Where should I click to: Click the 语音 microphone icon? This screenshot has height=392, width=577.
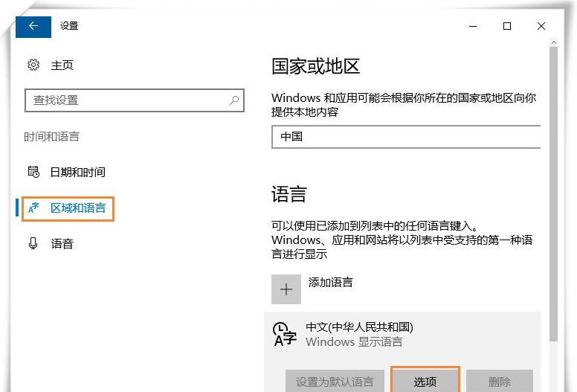click(33, 243)
